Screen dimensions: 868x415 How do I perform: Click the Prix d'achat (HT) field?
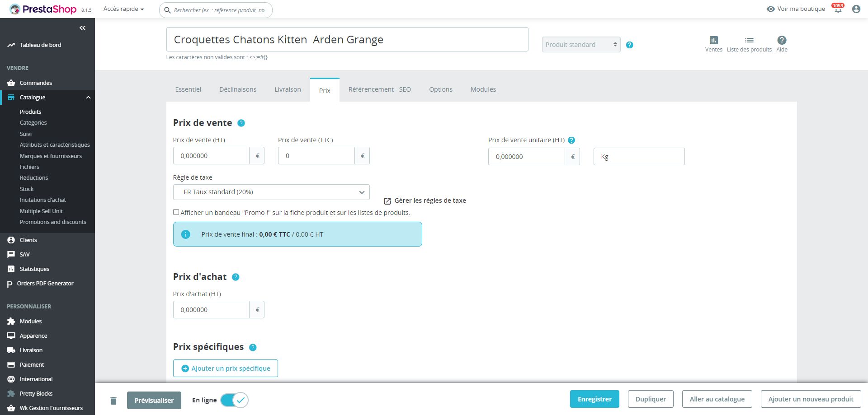[x=211, y=310]
